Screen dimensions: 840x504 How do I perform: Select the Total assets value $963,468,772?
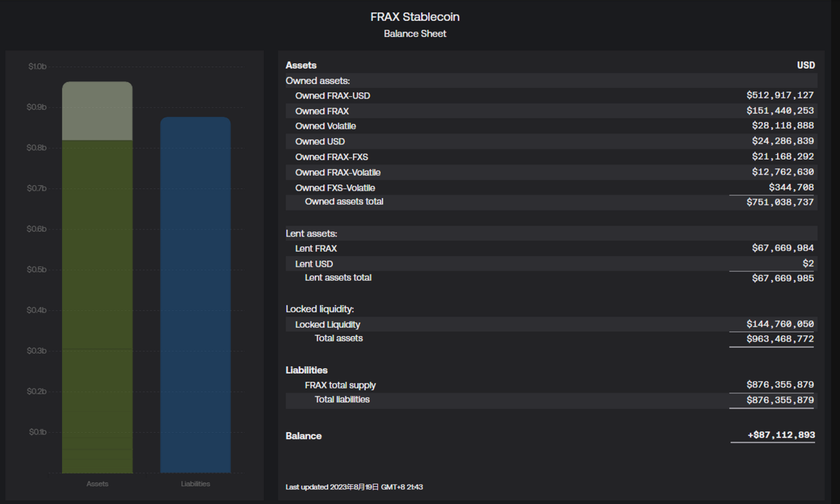coord(780,339)
